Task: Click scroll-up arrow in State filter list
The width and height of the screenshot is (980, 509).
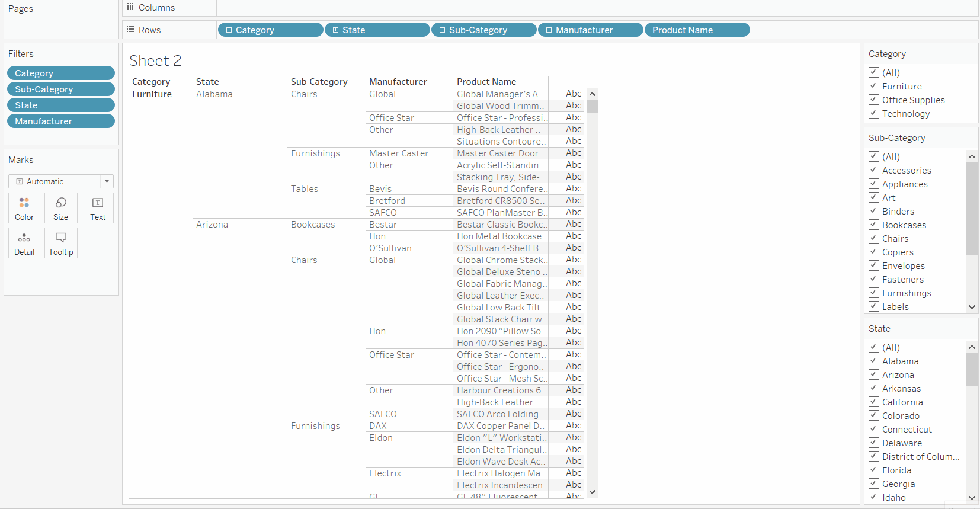Action: (972, 347)
